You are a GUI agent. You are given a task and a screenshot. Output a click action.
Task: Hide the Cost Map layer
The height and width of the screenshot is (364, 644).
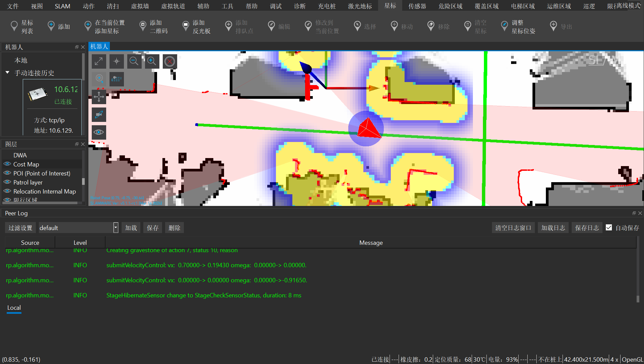pos(7,164)
